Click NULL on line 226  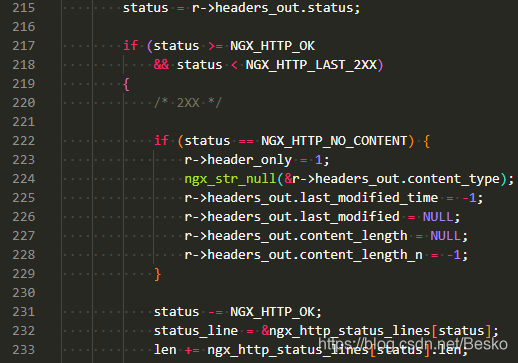click(438, 217)
